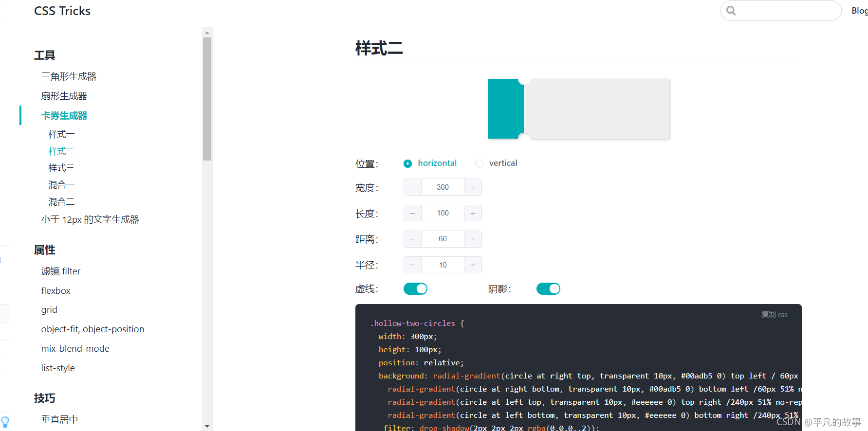Jump to 样式一 section
Viewport: 868px width, 431px height.
61,134
